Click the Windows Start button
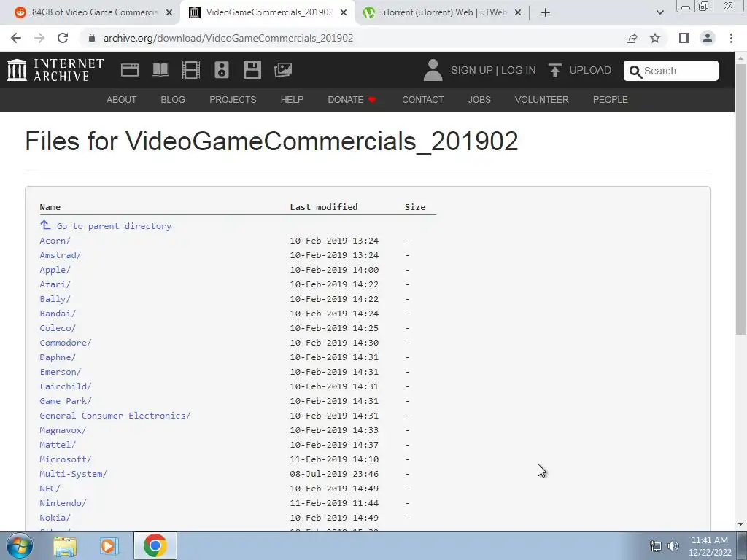This screenshot has width=747, height=560. pyautogui.click(x=20, y=545)
